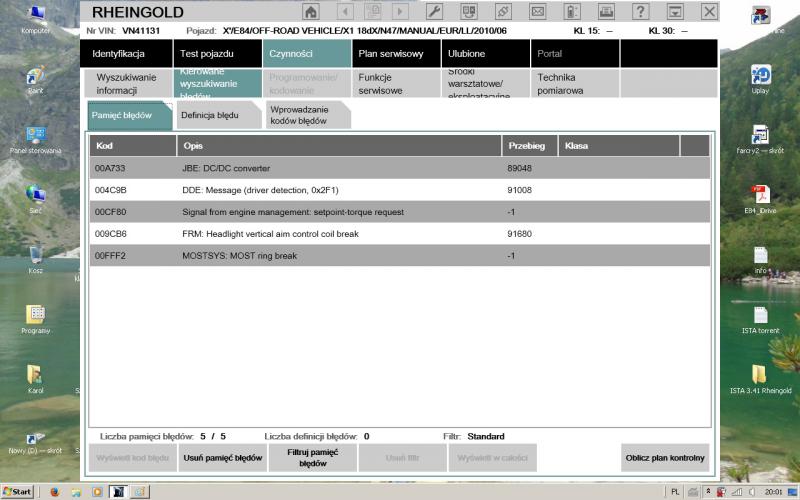This screenshot has width=800, height=500.
Task: Click Usuń pamięć błędów button
Action: click(x=222, y=458)
